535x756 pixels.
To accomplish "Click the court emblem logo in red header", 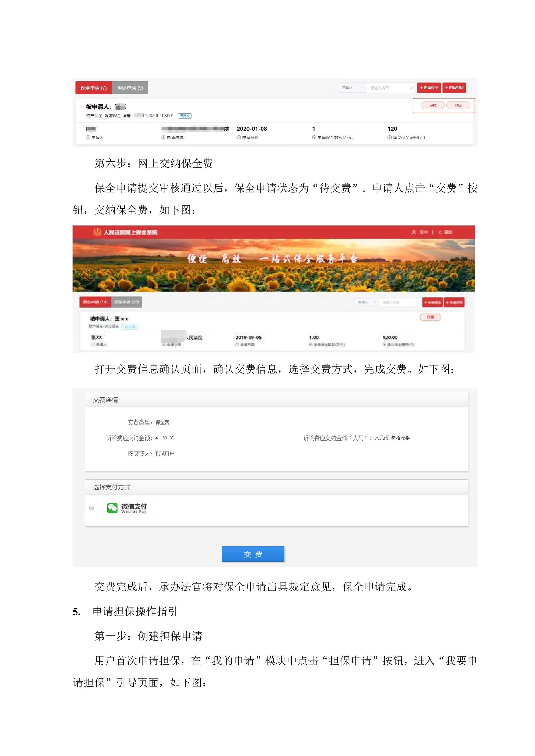I will [x=97, y=232].
